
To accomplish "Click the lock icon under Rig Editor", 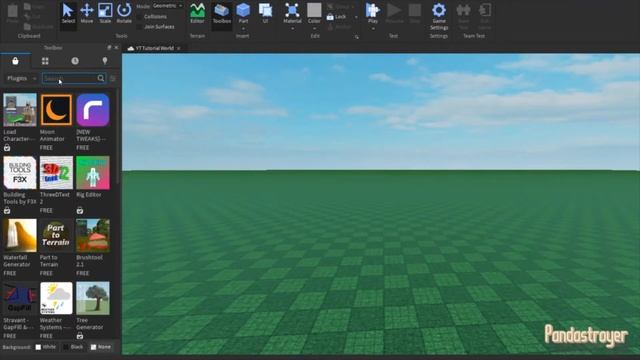I will coord(80,211).
